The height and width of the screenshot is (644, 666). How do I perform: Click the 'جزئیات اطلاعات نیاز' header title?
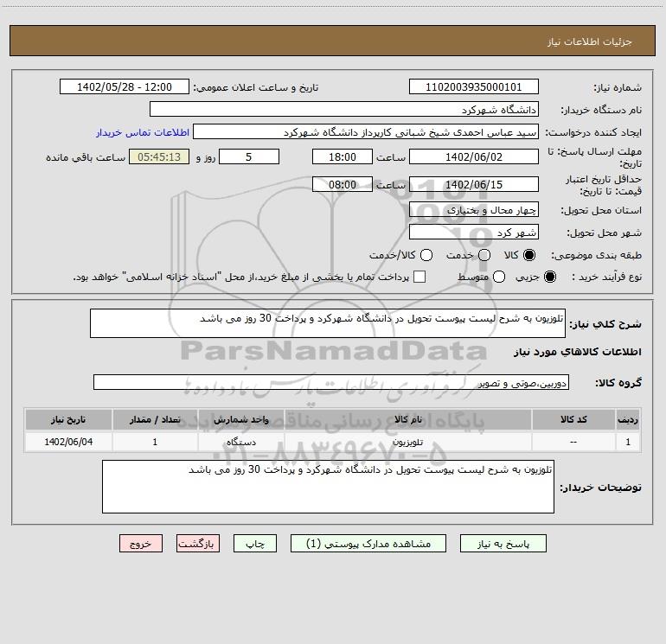590,41
